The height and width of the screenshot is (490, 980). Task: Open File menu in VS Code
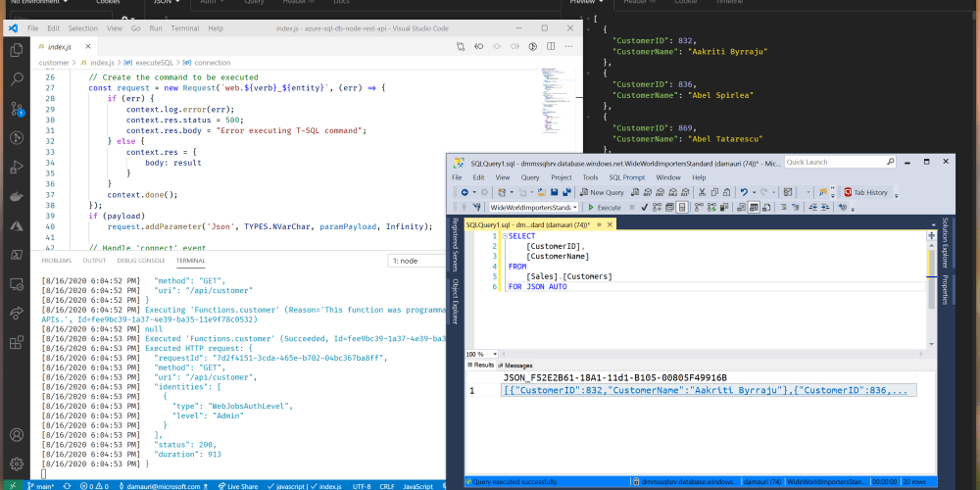coord(32,28)
